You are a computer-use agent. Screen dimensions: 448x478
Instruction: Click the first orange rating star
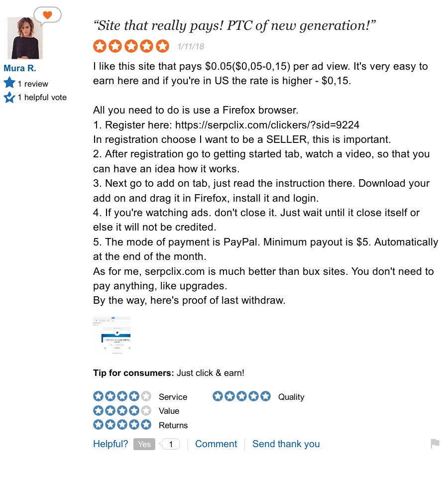(x=100, y=46)
